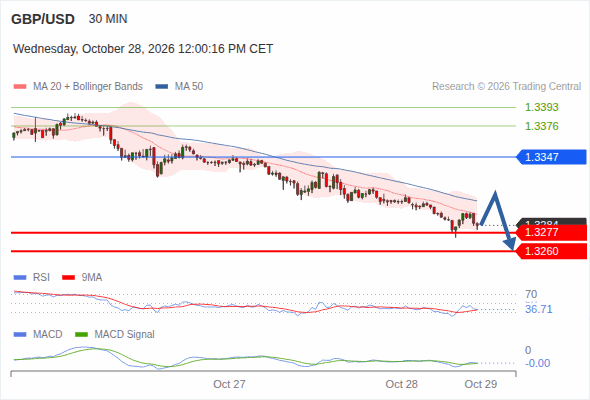Viewport: 590px width, 400px height.
Task: Click the MACD Signal legend label
Action: [x=125, y=335]
